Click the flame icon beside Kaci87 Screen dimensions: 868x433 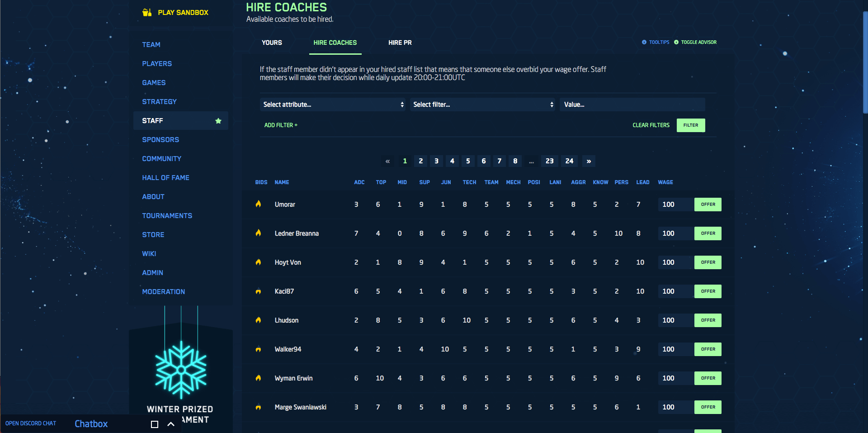pyautogui.click(x=258, y=291)
